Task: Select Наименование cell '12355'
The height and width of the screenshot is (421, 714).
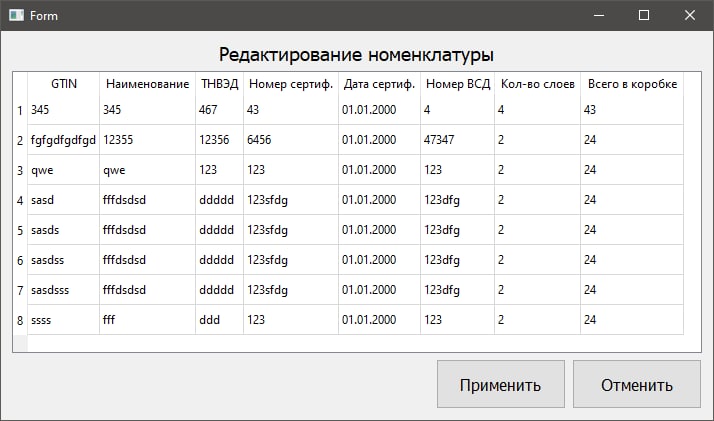Action: (148, 140)
